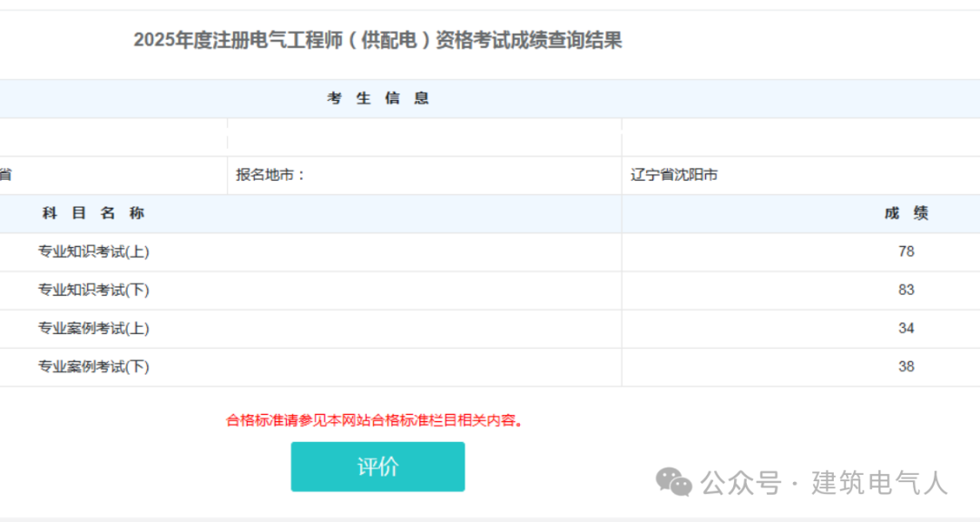The height and width of the screenshot is (522, 980).
Task: Select the 专业案例考试(下) row label
Action: coord(93,367)
